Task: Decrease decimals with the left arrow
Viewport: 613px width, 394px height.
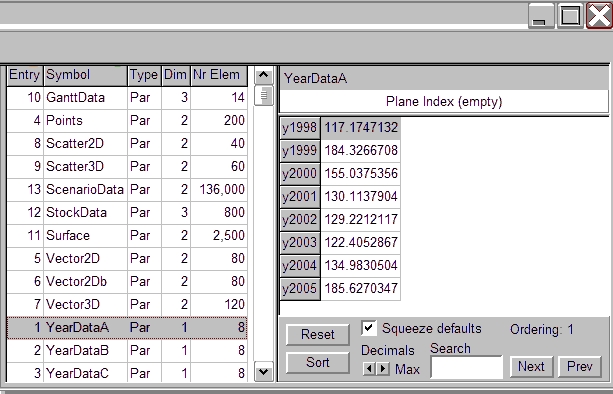Action: pos(368,369)
